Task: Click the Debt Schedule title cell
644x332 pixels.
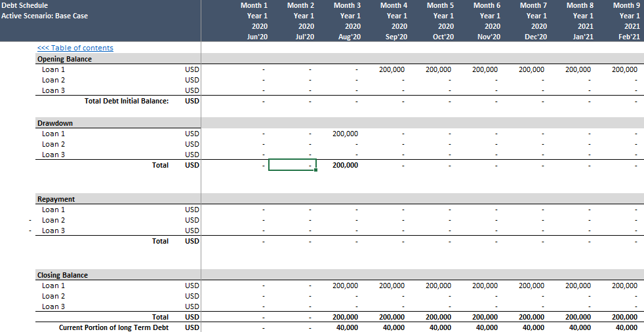Action: coord(25,5)
